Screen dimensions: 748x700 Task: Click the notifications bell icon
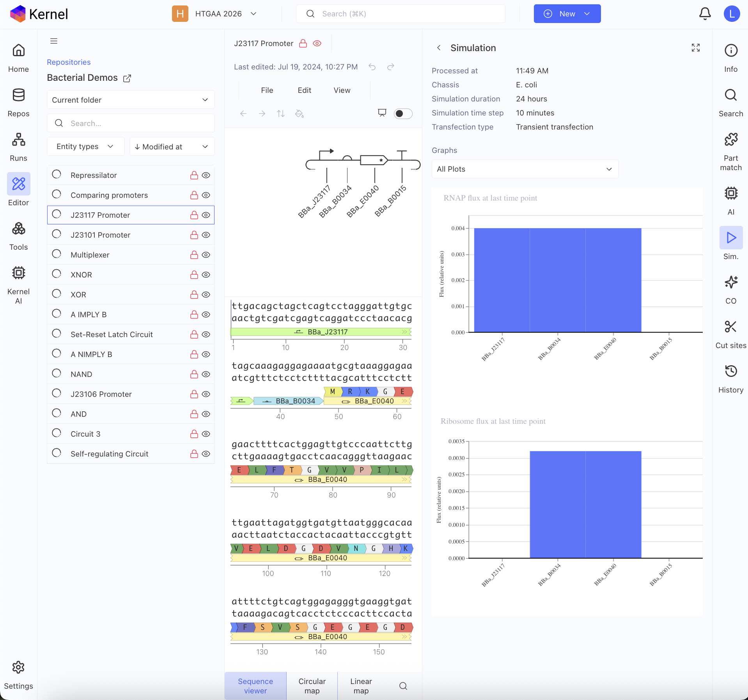(704, 14)
